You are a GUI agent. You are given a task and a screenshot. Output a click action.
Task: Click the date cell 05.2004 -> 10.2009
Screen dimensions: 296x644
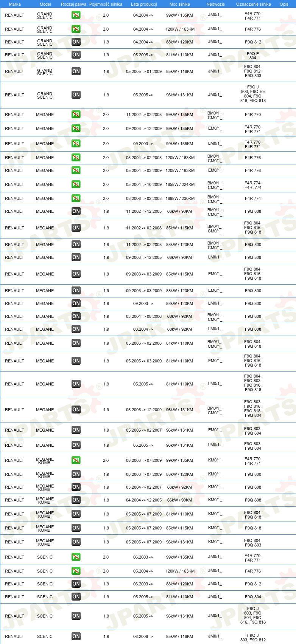coord(144,184)
